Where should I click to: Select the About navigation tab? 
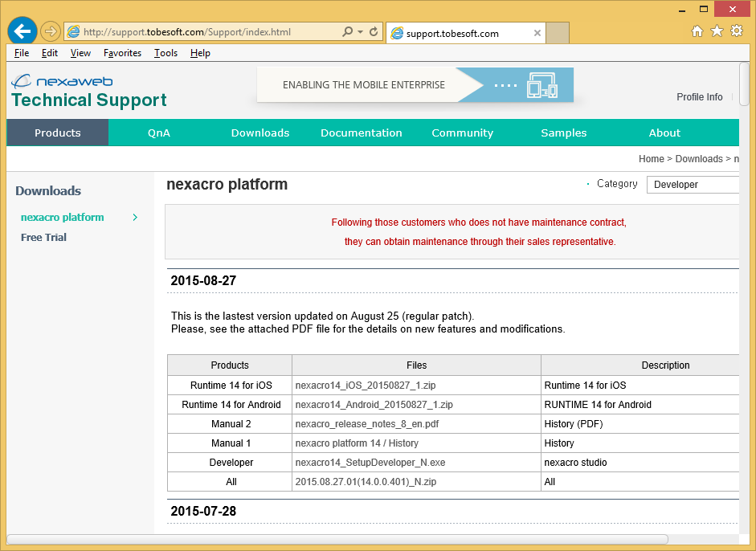point(664,133)
